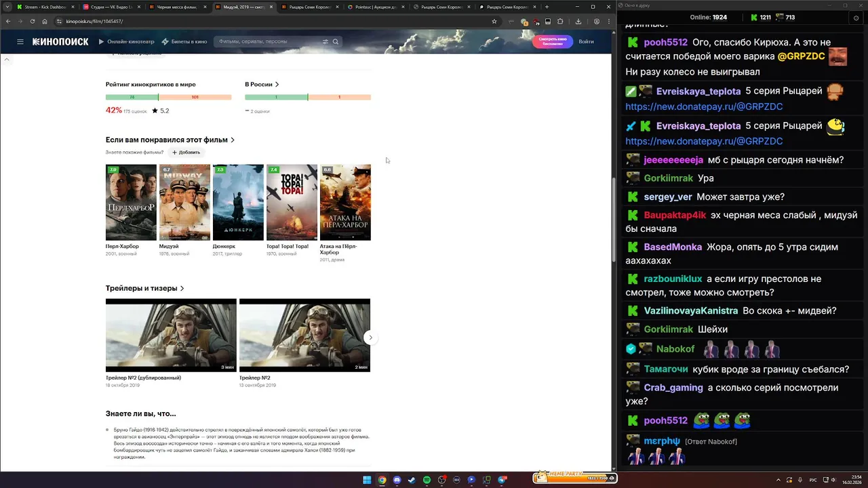Viewport: 868px width, 488px height.
Task: Open Chrome downloads
Action: click(x=578, y=21)
